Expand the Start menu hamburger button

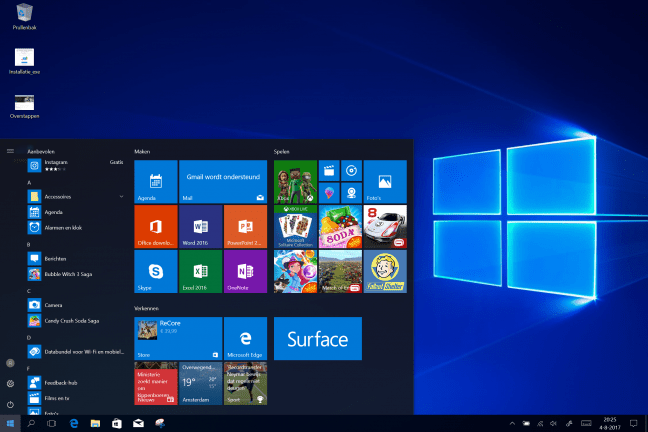tap(10, 151)
